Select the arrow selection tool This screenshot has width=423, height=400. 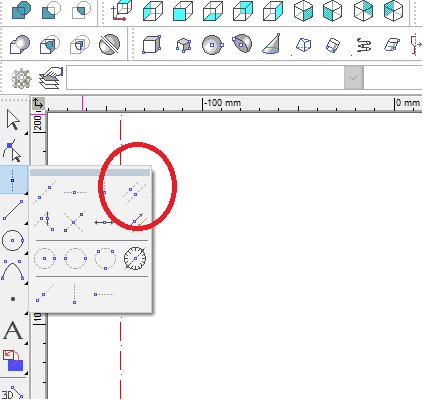[x=13, y=120]
